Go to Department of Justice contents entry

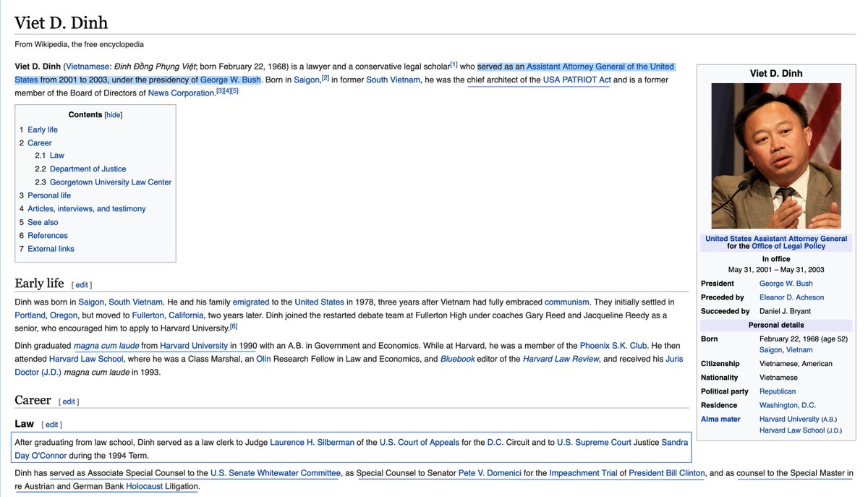(x=88, y=169)
